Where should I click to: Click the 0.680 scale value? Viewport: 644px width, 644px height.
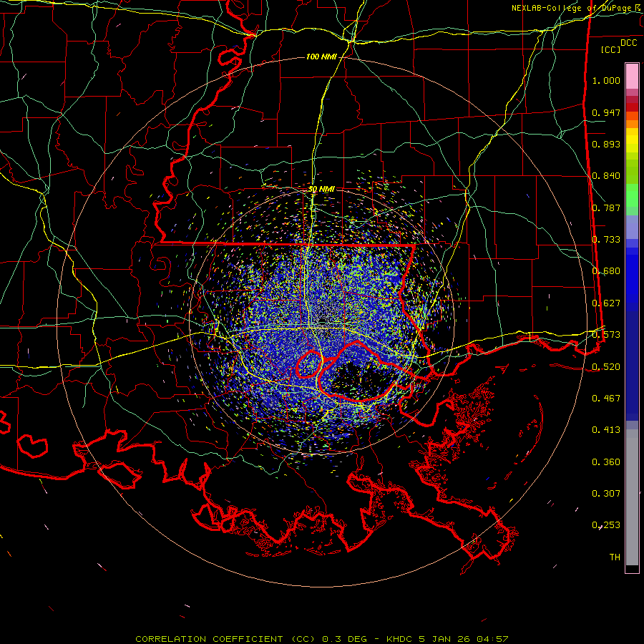click(606, 271)
